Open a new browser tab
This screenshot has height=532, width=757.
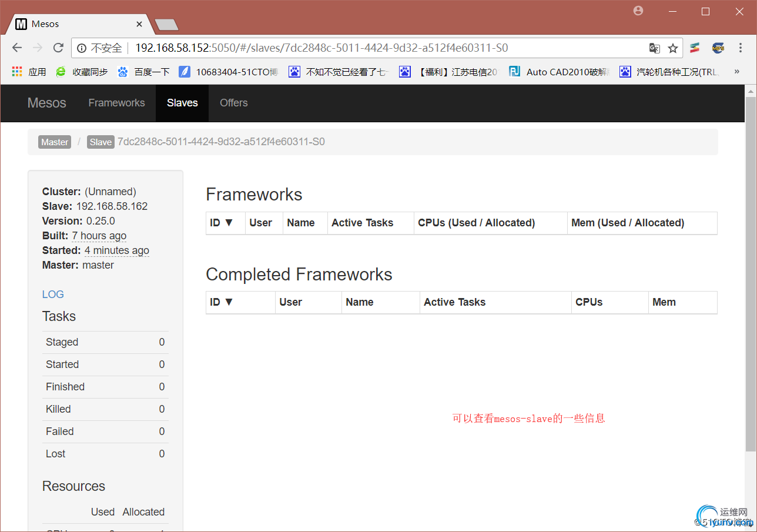pos(166,25)
